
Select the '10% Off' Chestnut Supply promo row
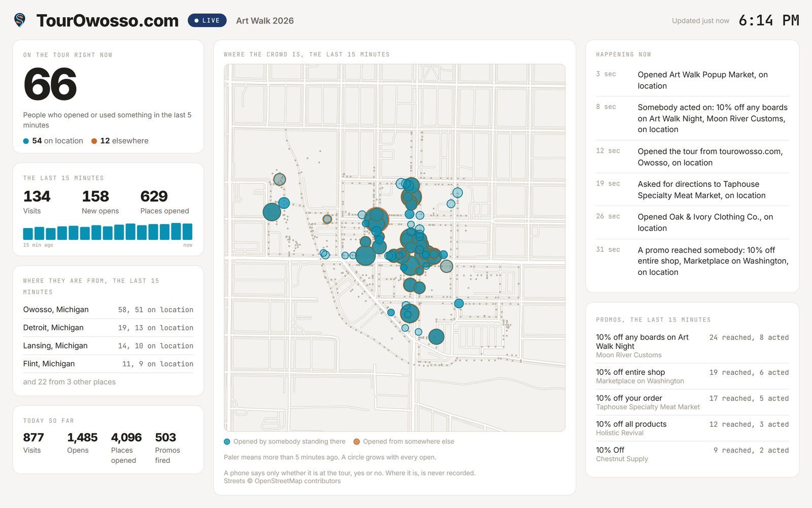click(x=692, y=454)
